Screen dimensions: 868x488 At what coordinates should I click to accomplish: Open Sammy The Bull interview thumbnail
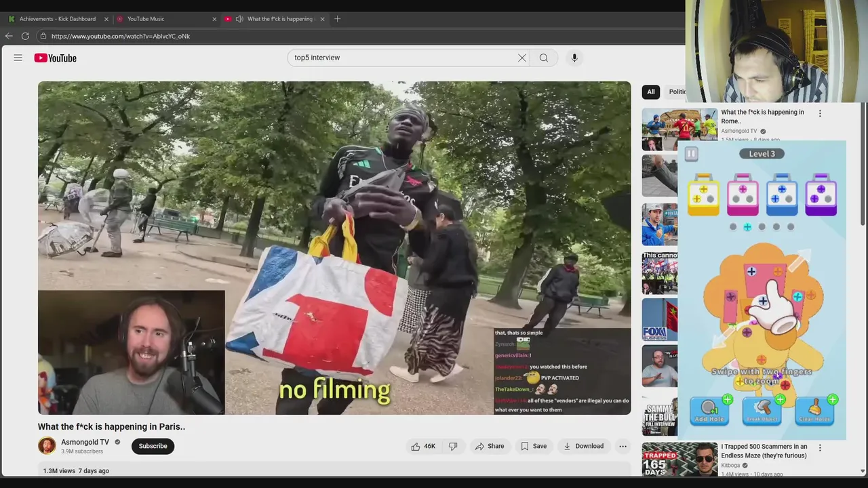coord(660,415)
